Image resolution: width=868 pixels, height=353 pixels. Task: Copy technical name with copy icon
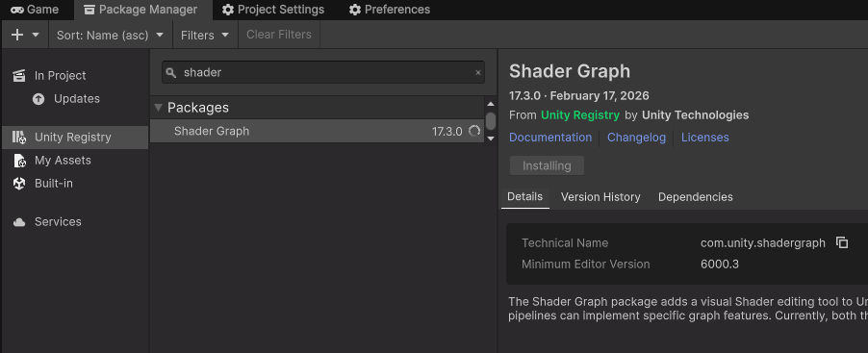(x=842, y=242)
